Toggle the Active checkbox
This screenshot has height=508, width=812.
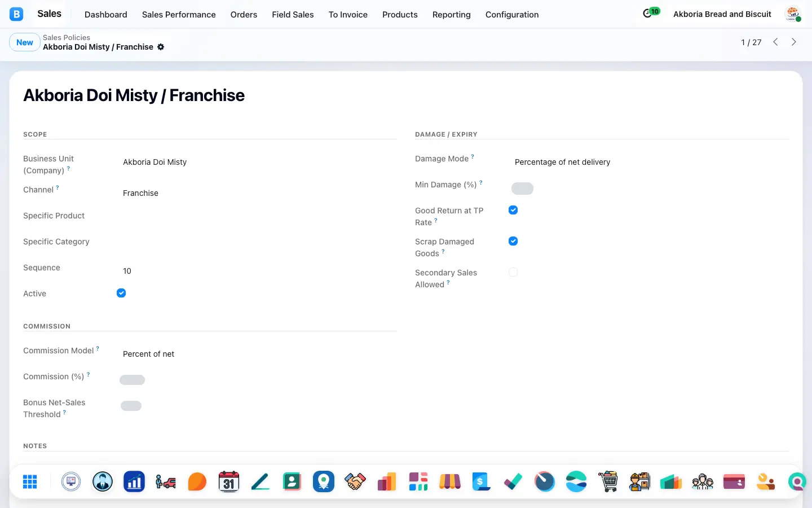121,293
